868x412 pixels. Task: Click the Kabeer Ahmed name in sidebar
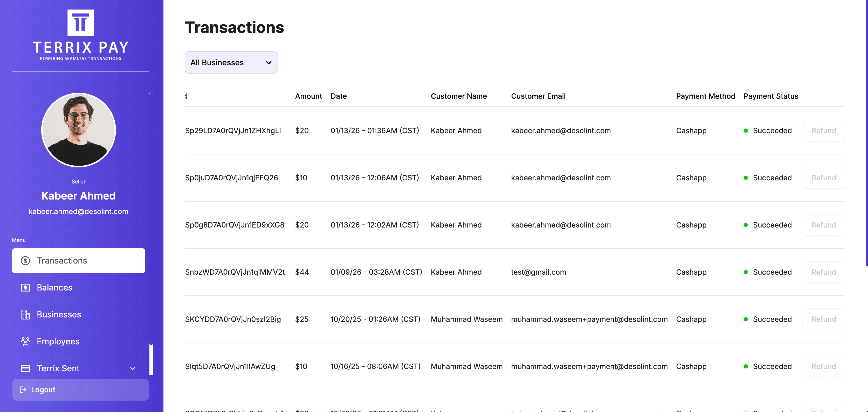(79, 196)
